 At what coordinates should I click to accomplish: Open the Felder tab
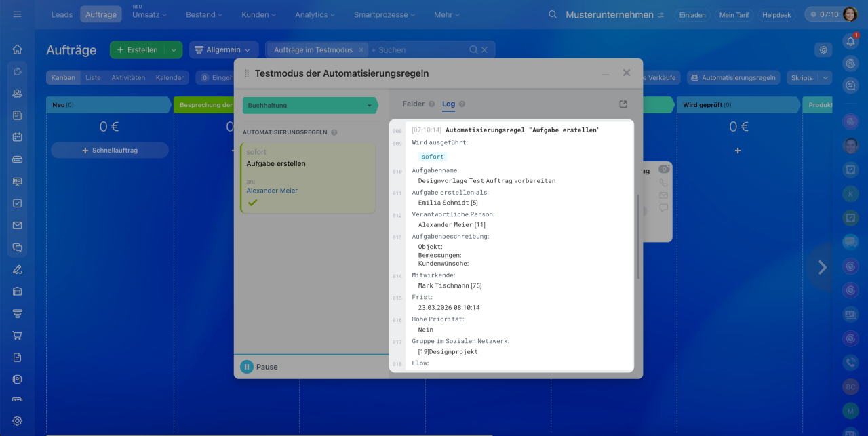[414, 104]
